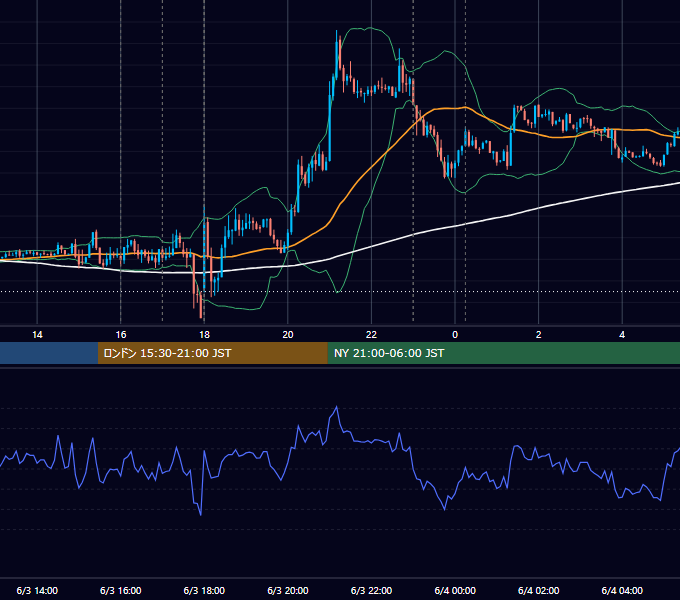The width and height of the screenshot is (680, 600).
Task: Click the oscillator's lowest trough near 18:00
Action: (201, 514)
